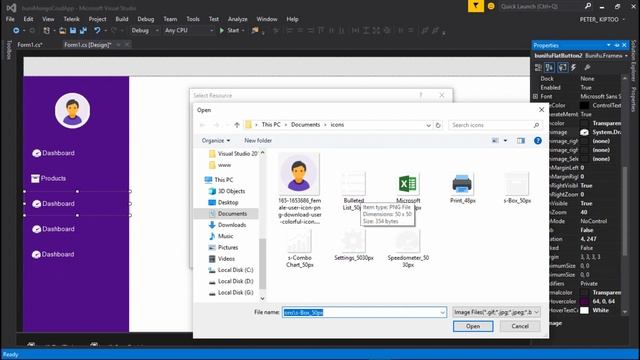Open the Telerik menu
This screenshot has width=640, height=360.
pyautogui.click(x=71, y=19)
